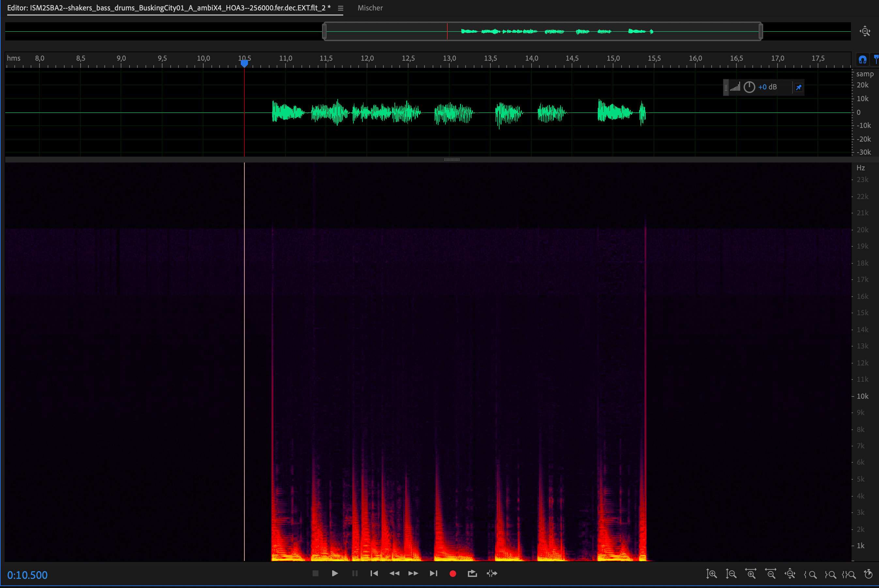This screenshot has height=588, width=879.
Task: Click the stopwatch zoom-to-time icon
Action: point(869,574)
